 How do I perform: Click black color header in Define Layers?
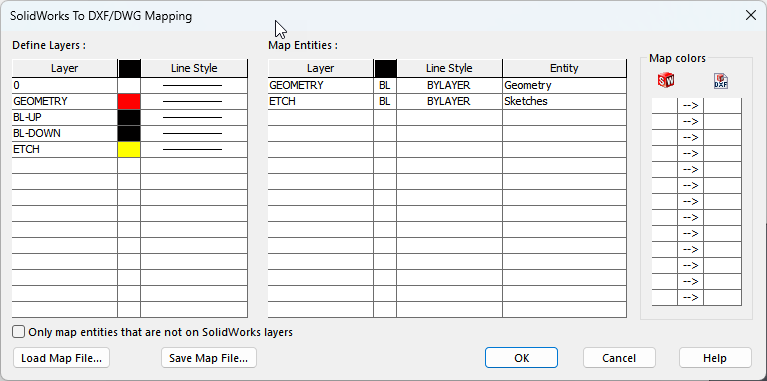(129, 68)
